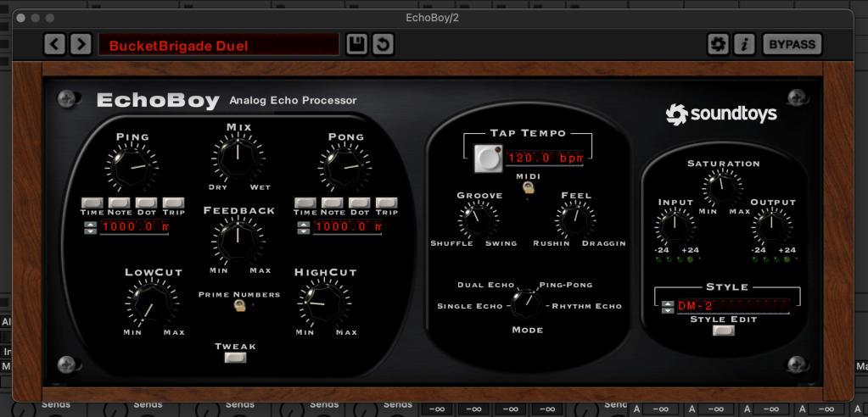Open the Tweak panel button
This screenshot has height=417, width=868.
(235, 358)
